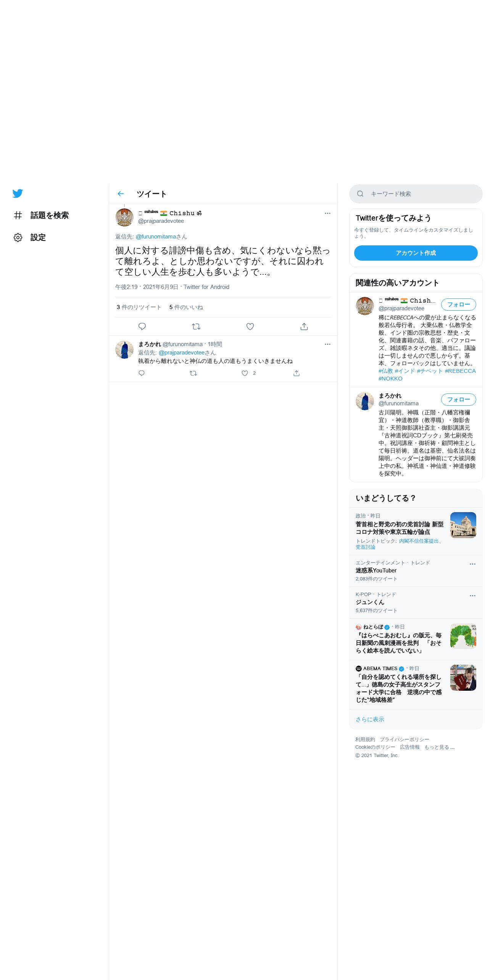Go back using the left arrow
Viewport: 490px width, 980px height.
click(x=121, y=194)
